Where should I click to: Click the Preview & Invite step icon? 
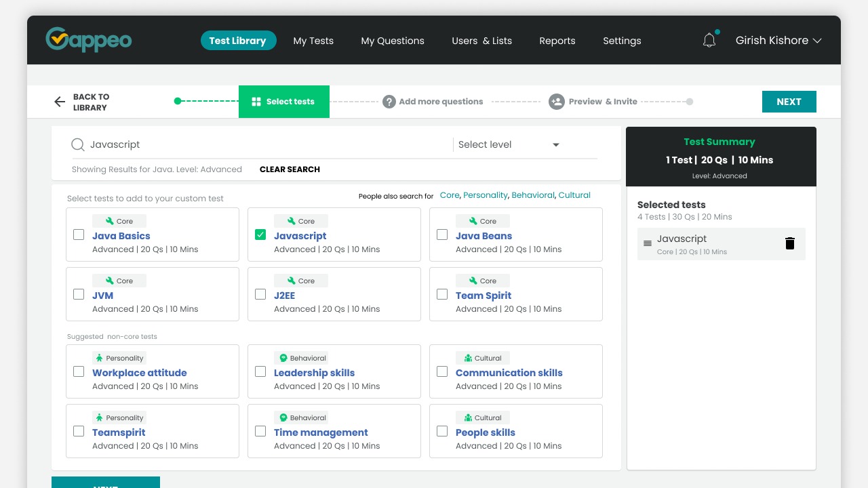coord(556,102)
